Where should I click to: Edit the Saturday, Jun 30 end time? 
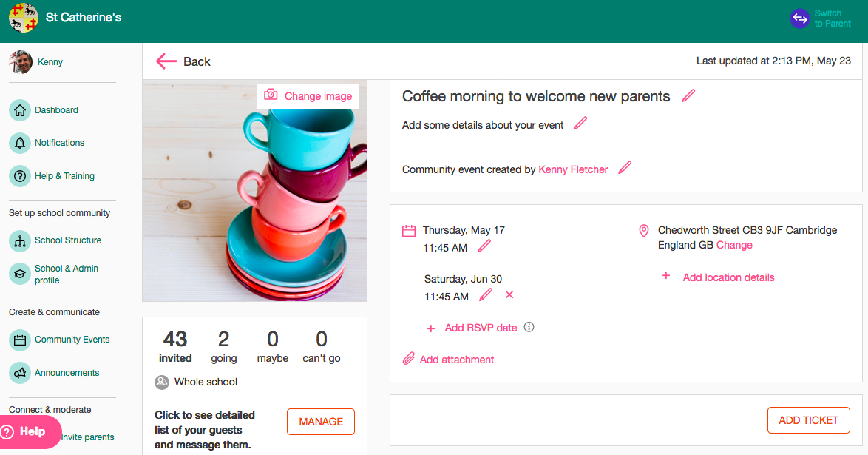point(486,295)
